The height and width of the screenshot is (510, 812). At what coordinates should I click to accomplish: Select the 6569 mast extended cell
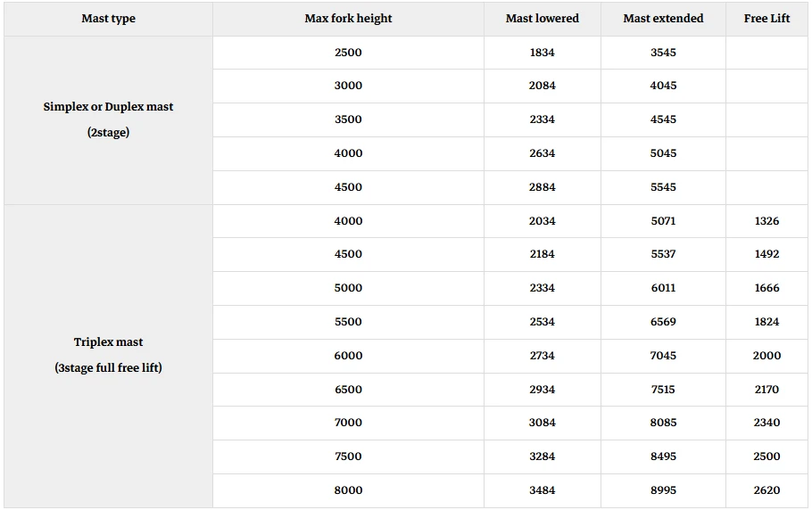pos(663,322)
